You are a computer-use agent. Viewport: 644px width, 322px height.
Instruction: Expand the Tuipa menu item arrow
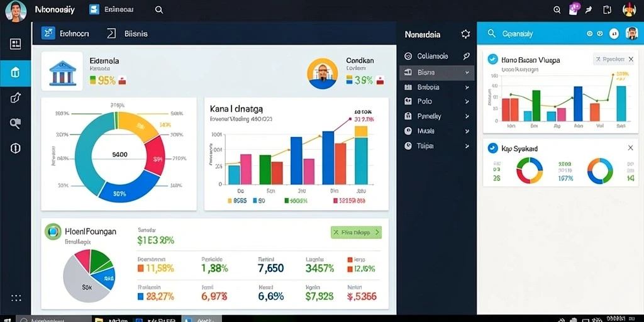tap(467, 146)
